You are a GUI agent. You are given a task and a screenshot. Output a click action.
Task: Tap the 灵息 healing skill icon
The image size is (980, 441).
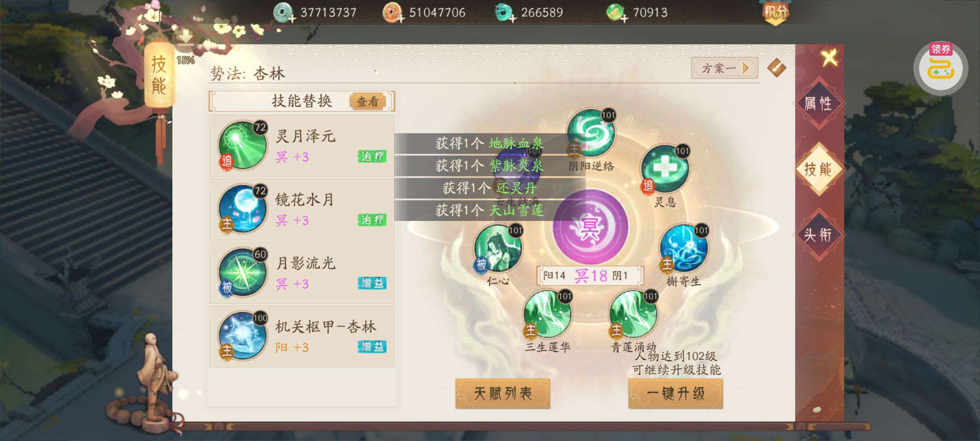(665, 169)
